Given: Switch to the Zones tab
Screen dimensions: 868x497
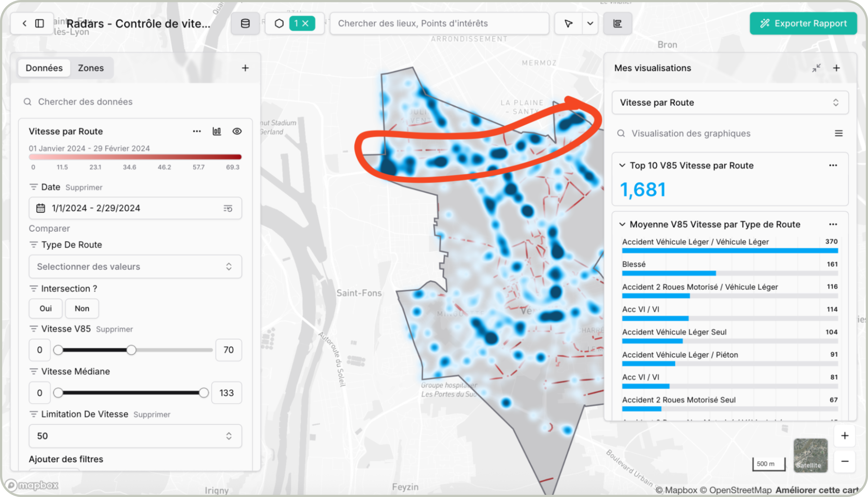Looking at the screenshot, I should point(91,68).
